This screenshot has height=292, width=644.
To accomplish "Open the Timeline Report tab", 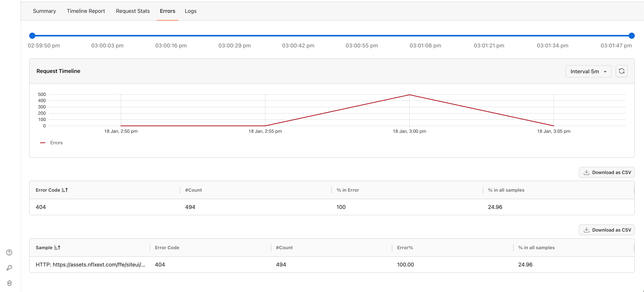I will tap(86, 11).
